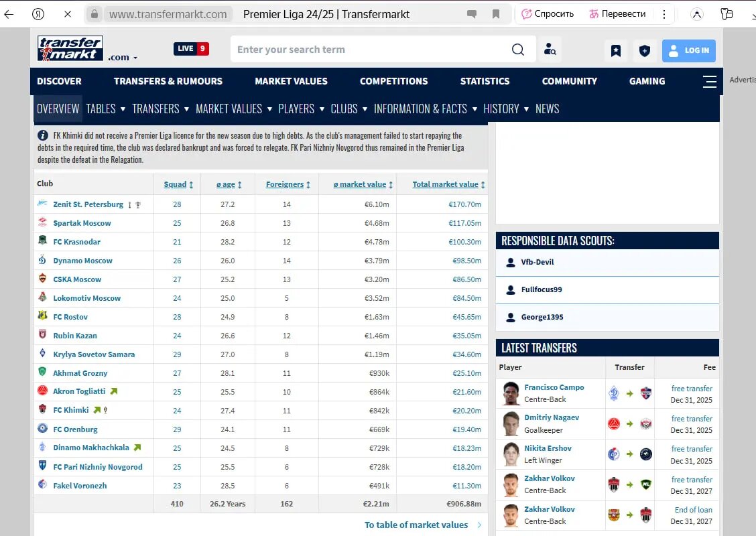Open the player quick search icon beside search bar
756x536 pixels.
pyautogui.click(x=550, y=49)
